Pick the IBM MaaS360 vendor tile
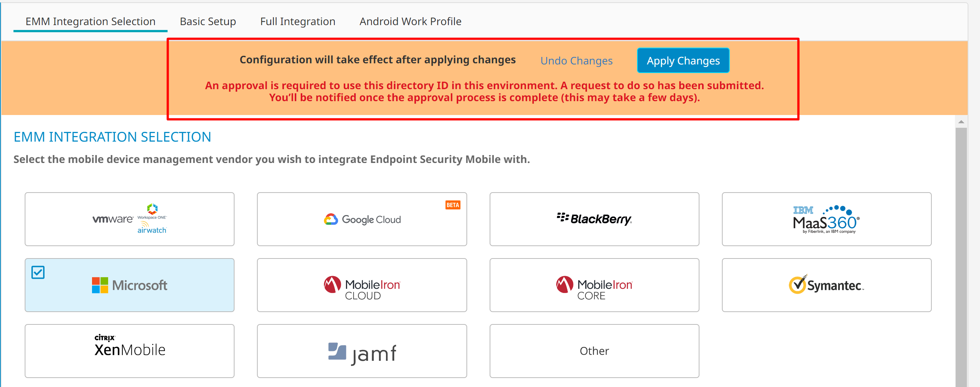The image size is (980, 387). (x=826, y=219)
